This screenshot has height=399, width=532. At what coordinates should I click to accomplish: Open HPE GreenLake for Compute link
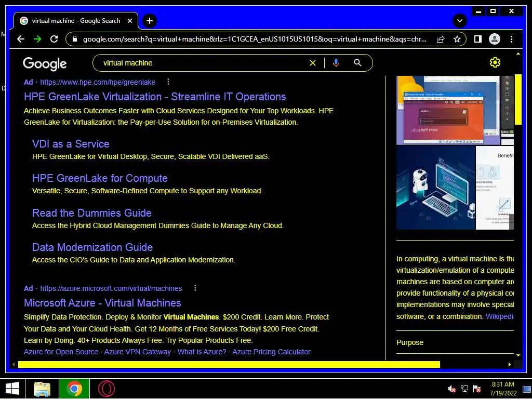[100, 178]
